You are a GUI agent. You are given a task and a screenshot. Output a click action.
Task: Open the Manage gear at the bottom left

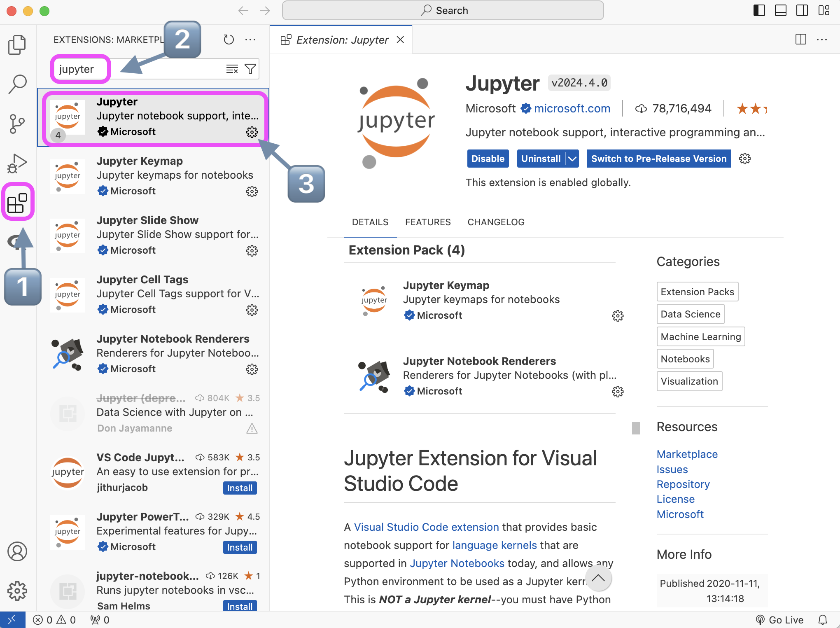click(17, 591)
